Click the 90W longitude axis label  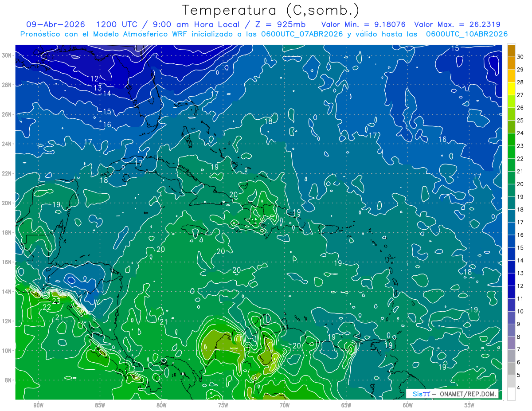[x=38, y=405]
